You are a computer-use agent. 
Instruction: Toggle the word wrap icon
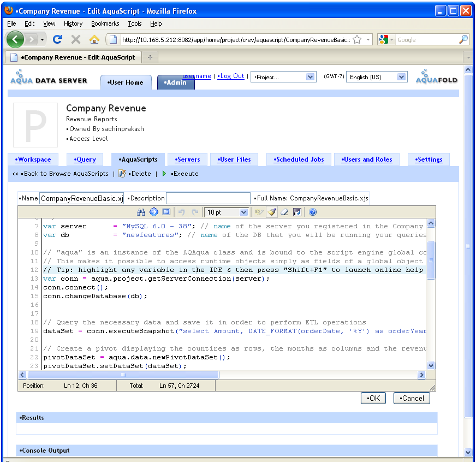tap(297, 212)
